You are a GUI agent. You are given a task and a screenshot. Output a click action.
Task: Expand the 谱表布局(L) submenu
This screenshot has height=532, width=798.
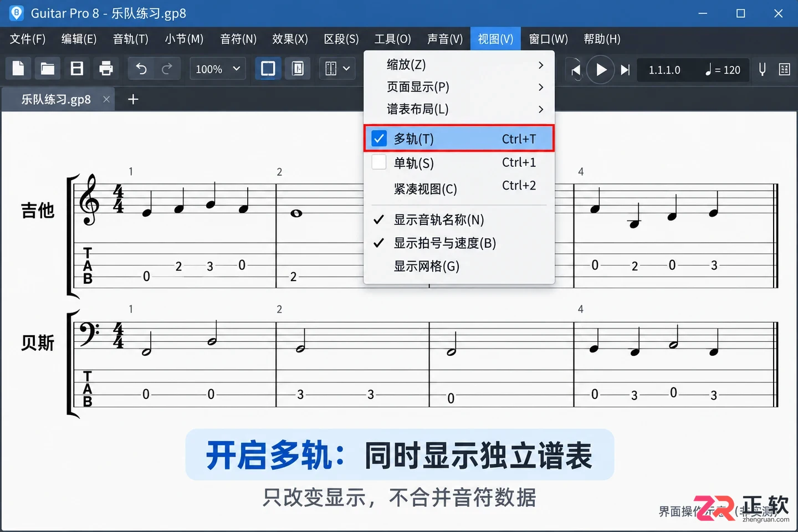click(459, 109)
